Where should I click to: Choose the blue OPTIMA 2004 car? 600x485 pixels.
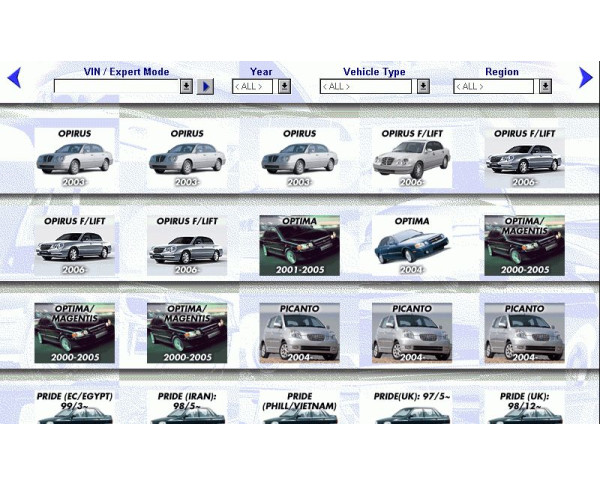click(412, 245)
